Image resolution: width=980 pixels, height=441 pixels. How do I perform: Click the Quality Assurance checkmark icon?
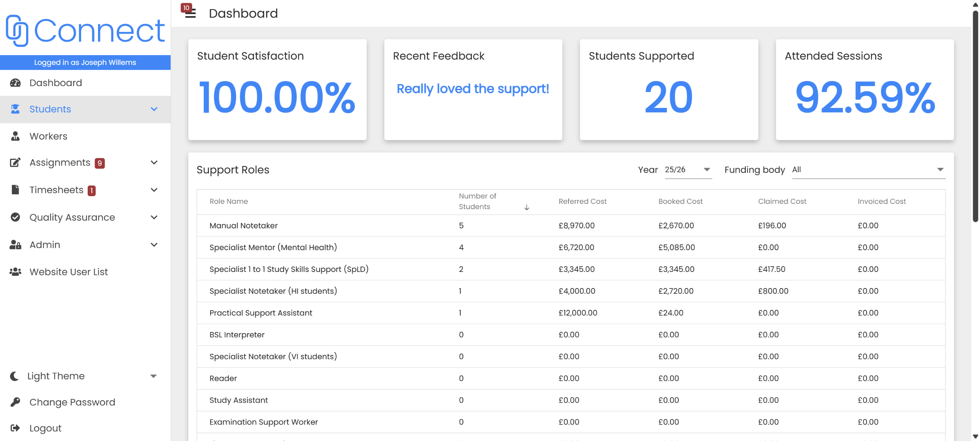point(15,217)
